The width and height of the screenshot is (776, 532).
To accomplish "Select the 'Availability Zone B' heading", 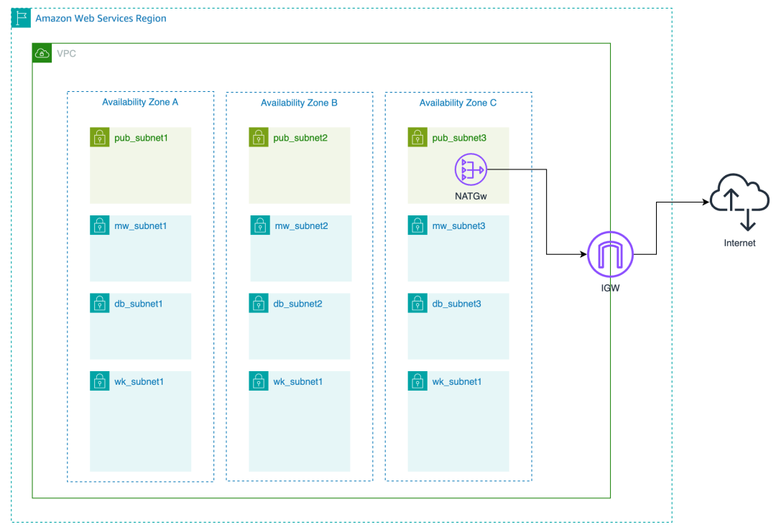I will 299,103.
